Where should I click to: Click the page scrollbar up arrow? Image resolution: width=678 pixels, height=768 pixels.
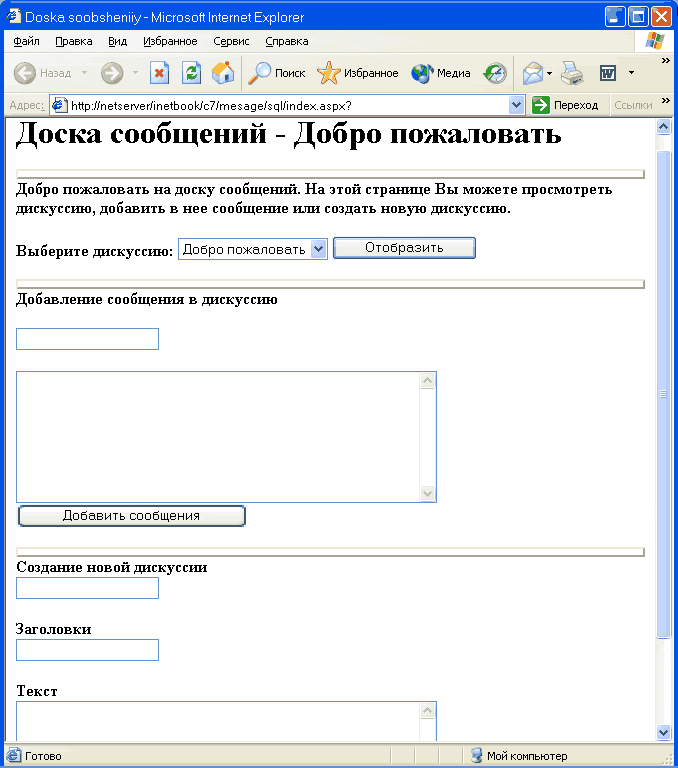(x=663, y=127)
